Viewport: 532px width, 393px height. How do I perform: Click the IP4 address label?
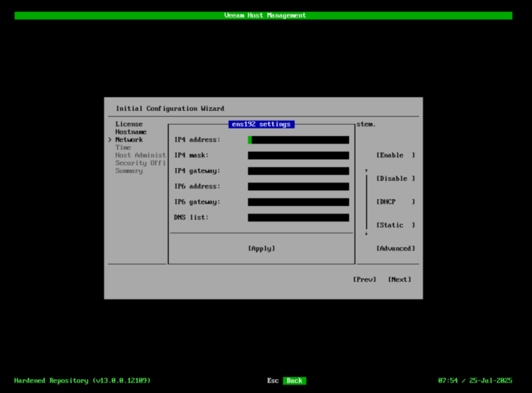click(197, 140)
